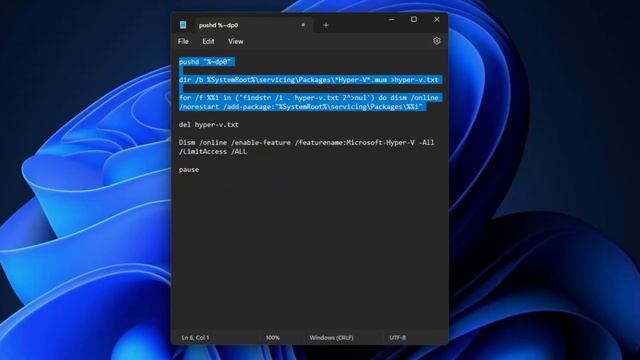The width and height of the screenshot is (640, 360).
Task: Click the Notepad app icon in title bar
Action: coord(183,25)
